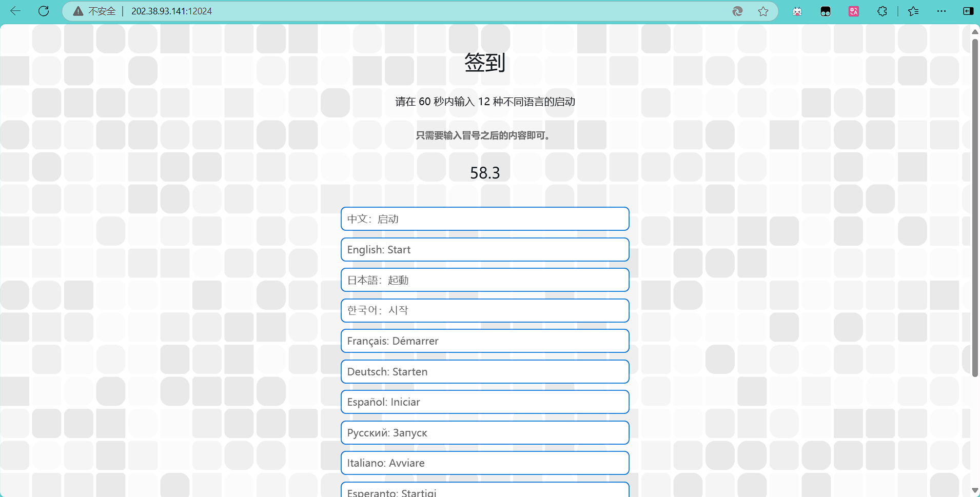Click the page scrollbar down arrow

pos(975,491)
